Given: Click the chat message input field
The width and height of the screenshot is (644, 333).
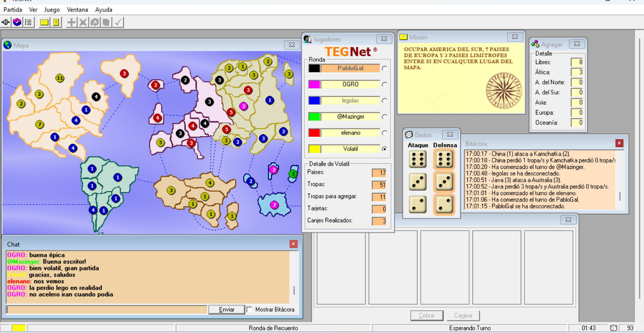Looking at the screenshot, I should [107, 310].
